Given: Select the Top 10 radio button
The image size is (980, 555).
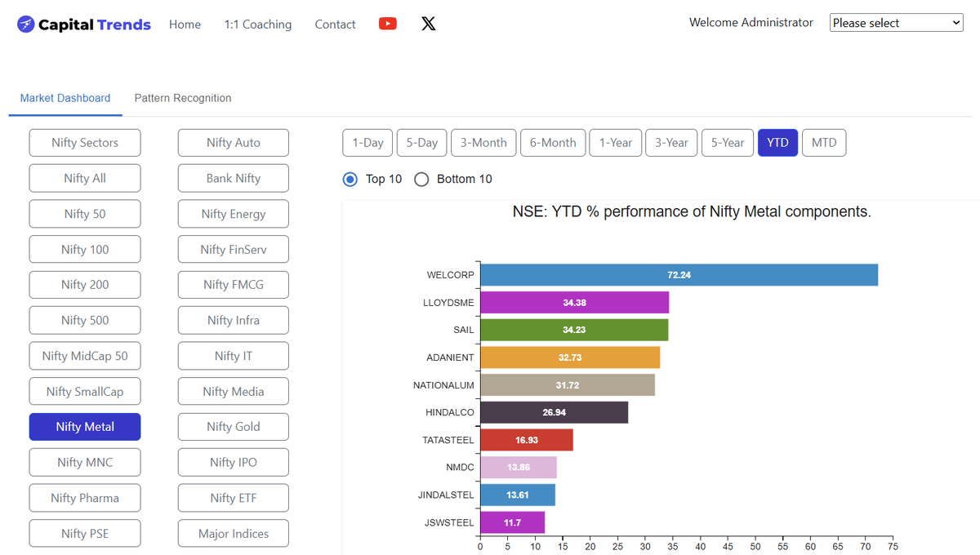Looking at the screenshot, I should [350, 179].
